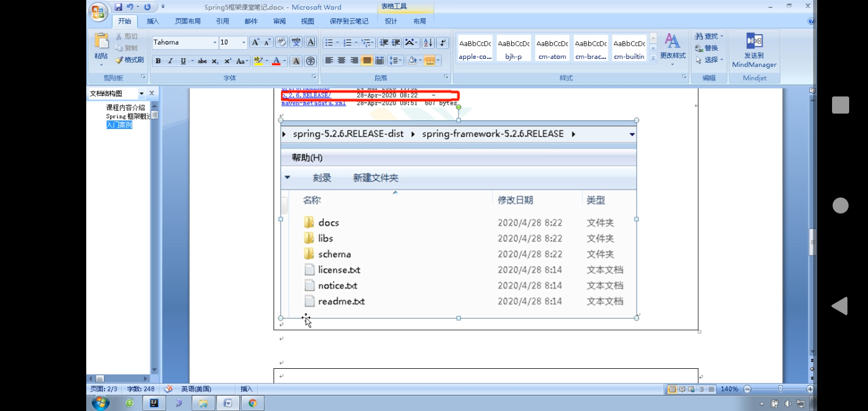Open the Change Case (Aa) dropdown
The height and width of the screenshot is (411, 868).
coord(242,61)
